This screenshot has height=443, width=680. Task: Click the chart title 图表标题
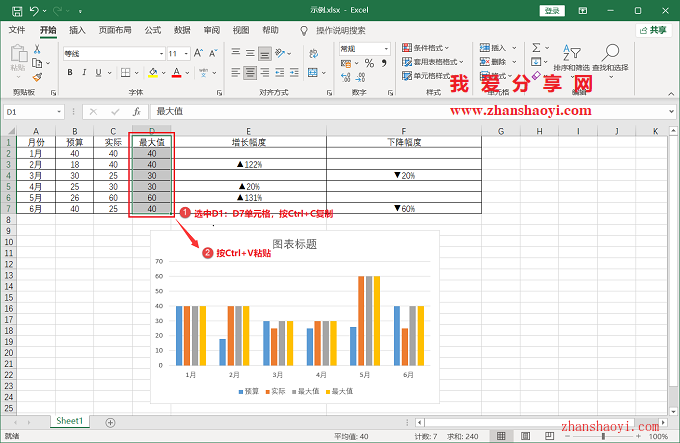click(x=295, y=244)
